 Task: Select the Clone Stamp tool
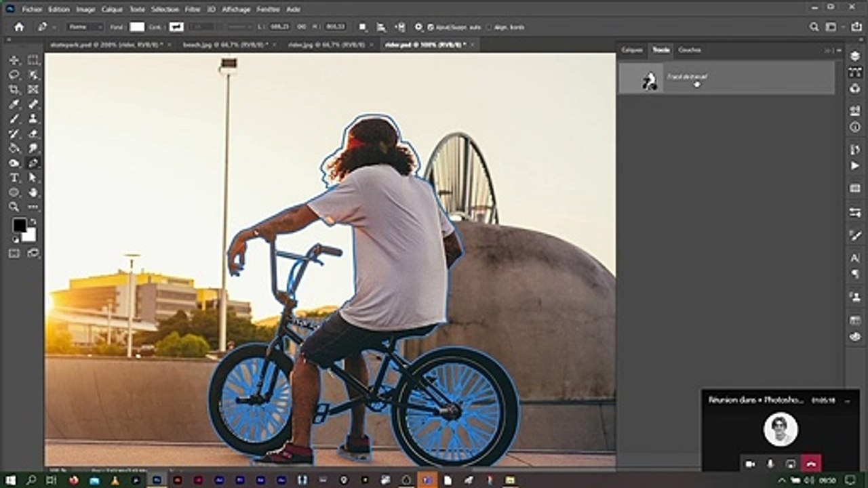pyautogui.click(x=33, y=119)
